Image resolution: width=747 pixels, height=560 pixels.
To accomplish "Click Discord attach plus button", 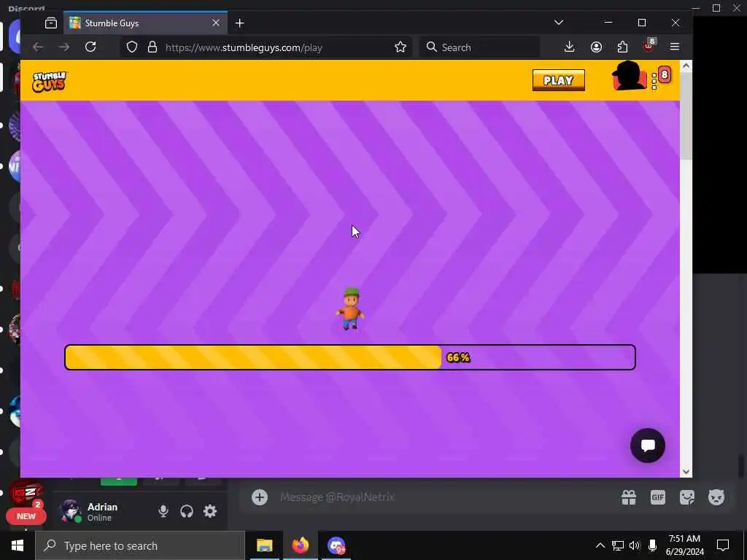I will click(x=260, y=497).
